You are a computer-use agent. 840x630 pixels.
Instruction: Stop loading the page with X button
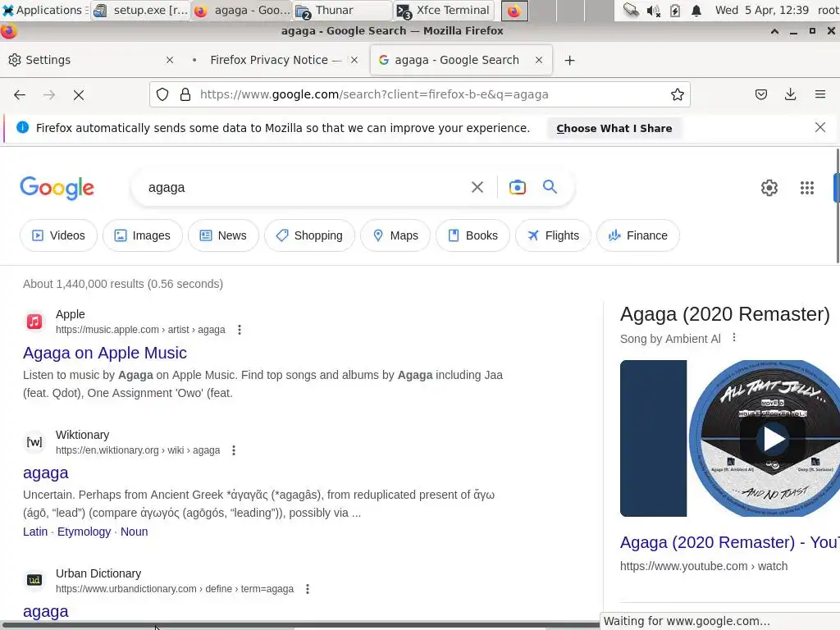(x=79, y=95)
